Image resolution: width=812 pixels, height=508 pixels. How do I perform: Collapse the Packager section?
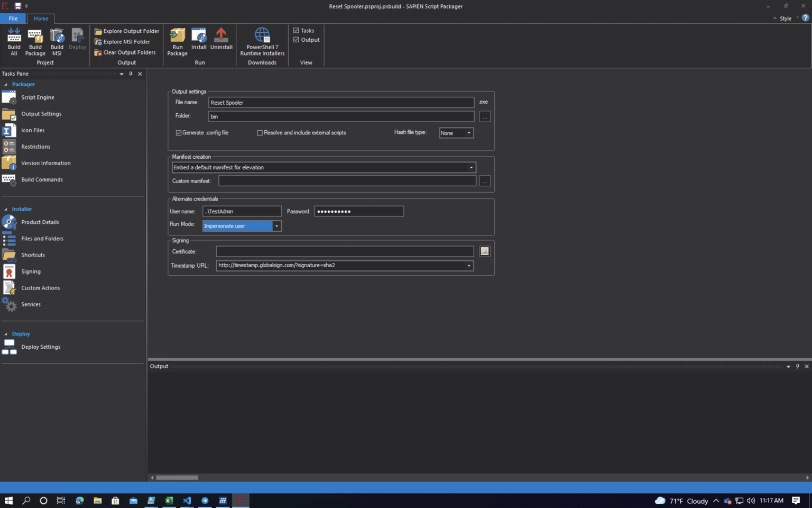click(x=6, y=85)
